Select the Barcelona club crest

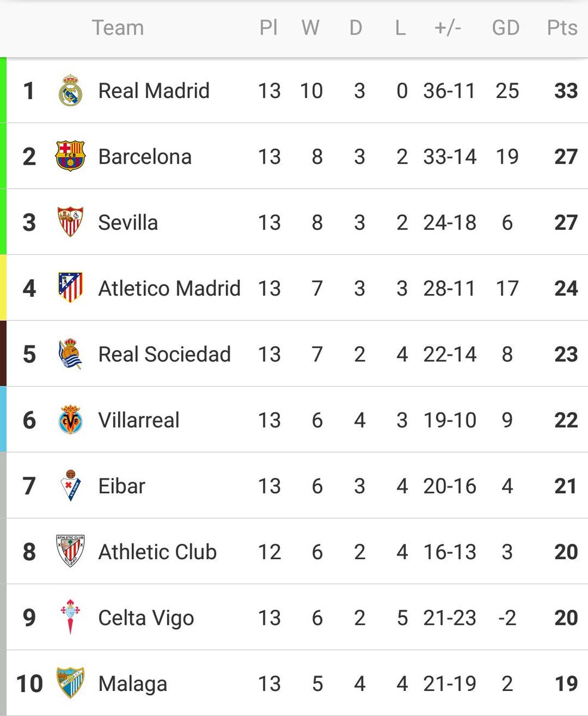point(70,156)
